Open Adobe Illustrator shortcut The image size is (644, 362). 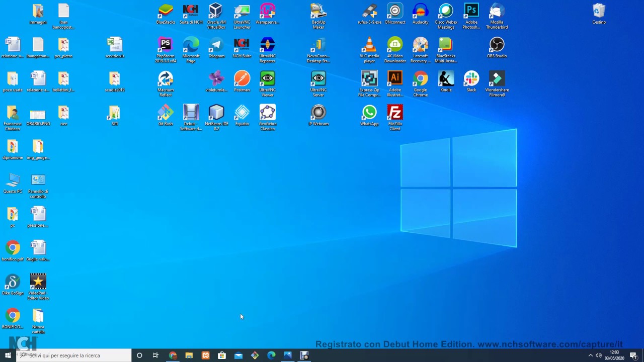coord(395,83)
